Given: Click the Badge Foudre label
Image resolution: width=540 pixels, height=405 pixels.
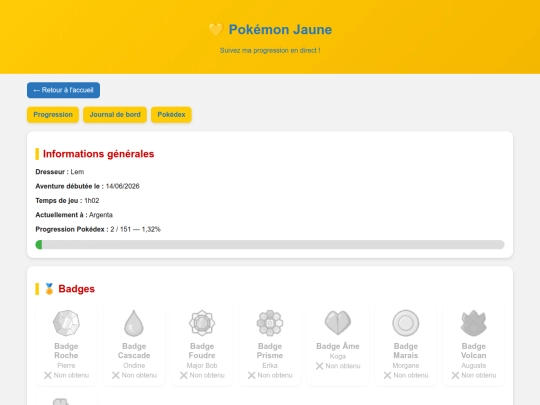Looking at the screenshot, I should click(202, 351).
